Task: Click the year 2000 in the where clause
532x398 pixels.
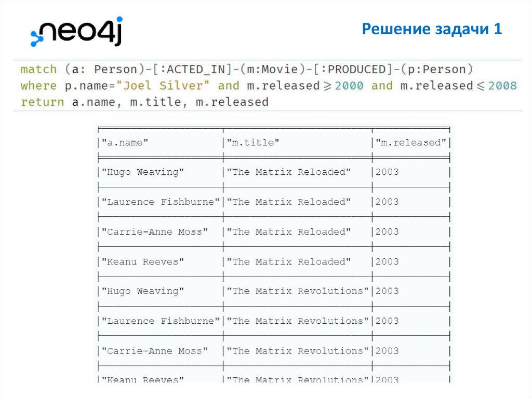Action: [349, 86]
